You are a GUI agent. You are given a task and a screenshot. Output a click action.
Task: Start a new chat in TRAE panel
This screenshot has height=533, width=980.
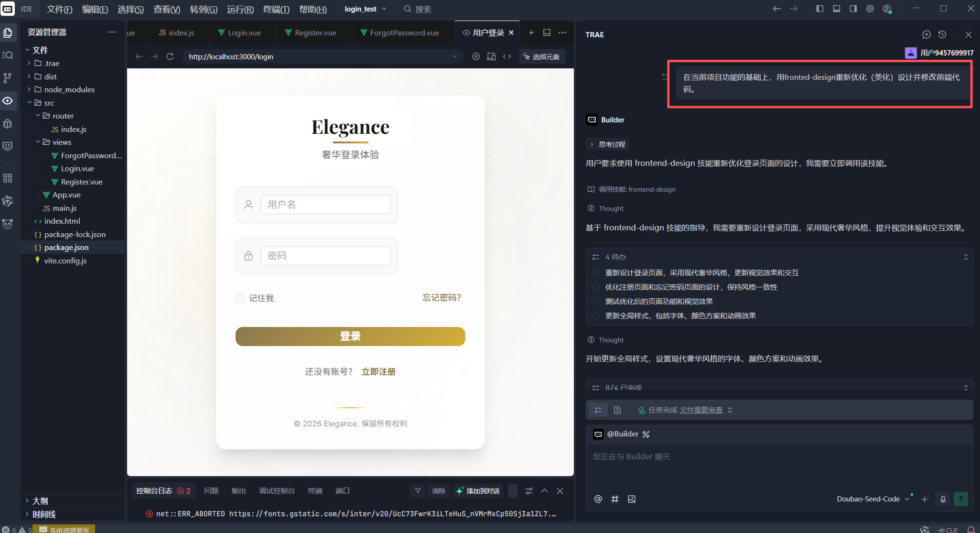[926, 34]
